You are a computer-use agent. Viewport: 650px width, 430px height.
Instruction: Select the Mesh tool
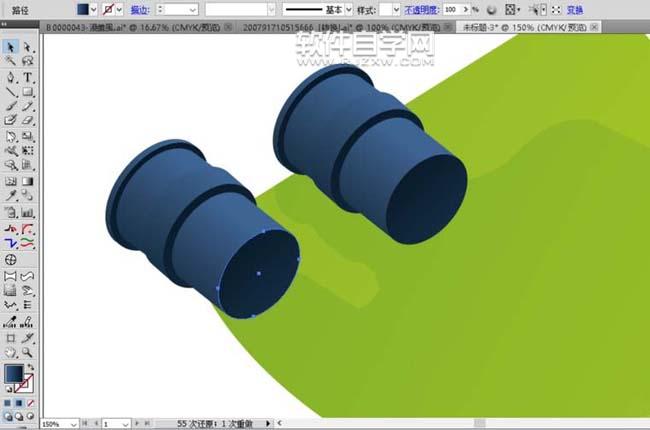(x=11, y=181)
